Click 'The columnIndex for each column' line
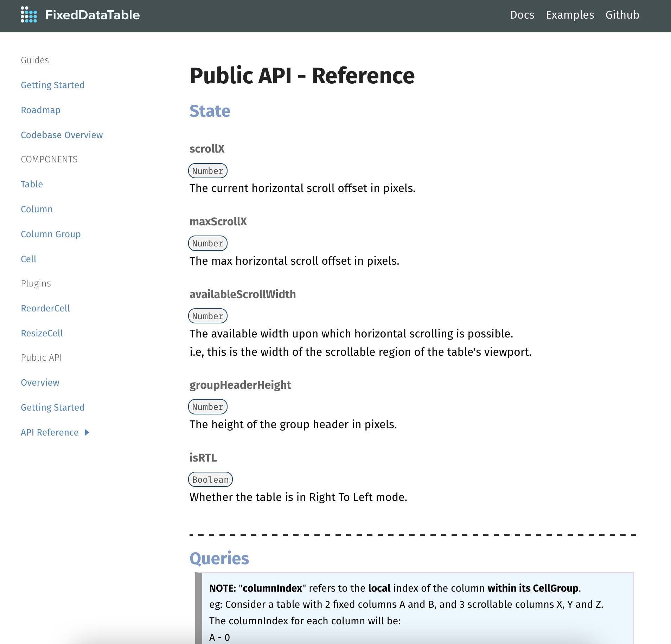Screen dimensions: 671x644 coord(305,621)
